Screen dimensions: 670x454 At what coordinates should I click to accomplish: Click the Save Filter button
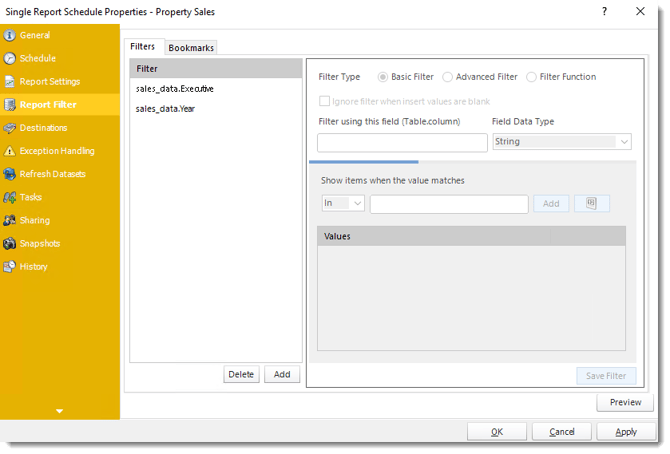(605, 376)
